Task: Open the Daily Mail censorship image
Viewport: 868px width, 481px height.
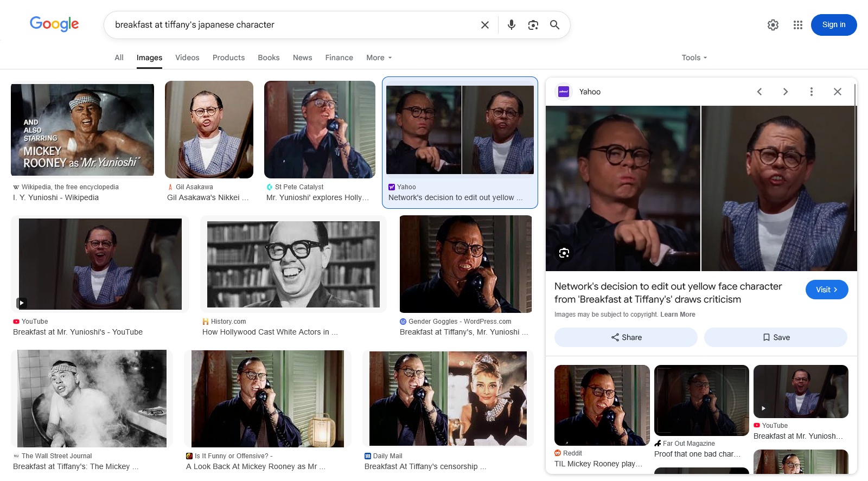Action: pos(448,399)
